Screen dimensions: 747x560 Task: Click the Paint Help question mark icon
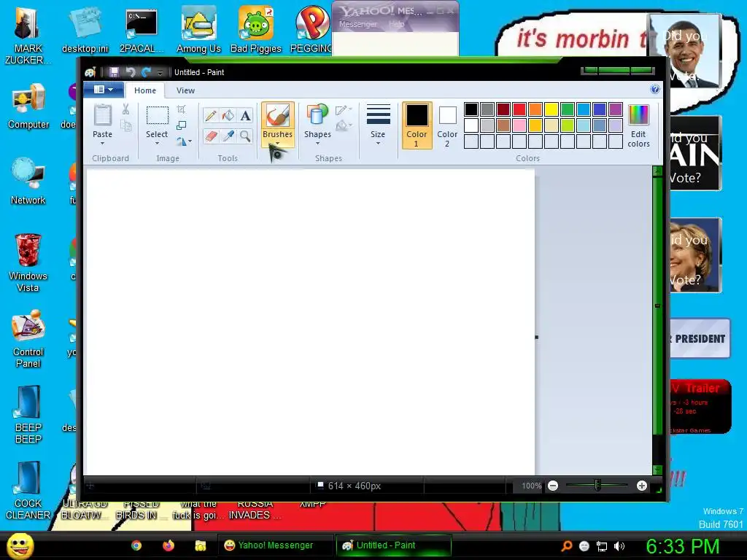point(655,89)
